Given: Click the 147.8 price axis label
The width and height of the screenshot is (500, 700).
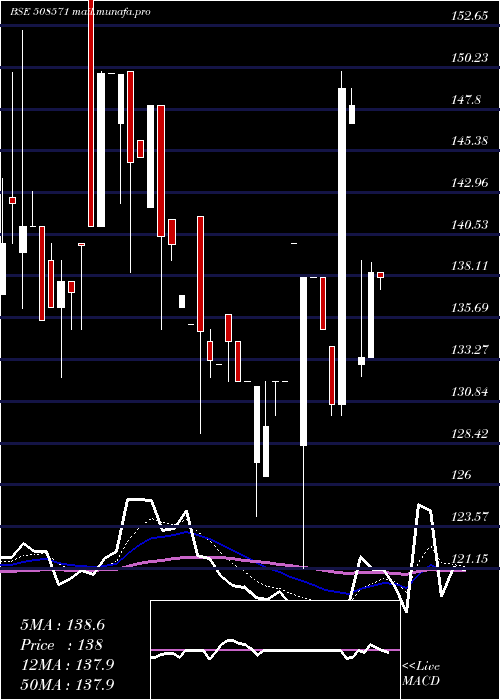Looking at the screenshot, I should tap(466, 99).
